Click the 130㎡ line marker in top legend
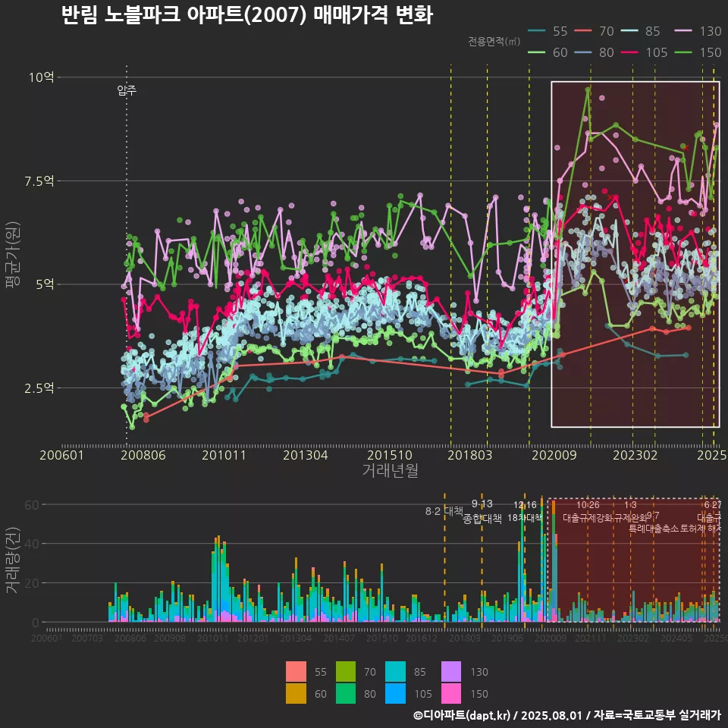 click(x=683, y=31)
